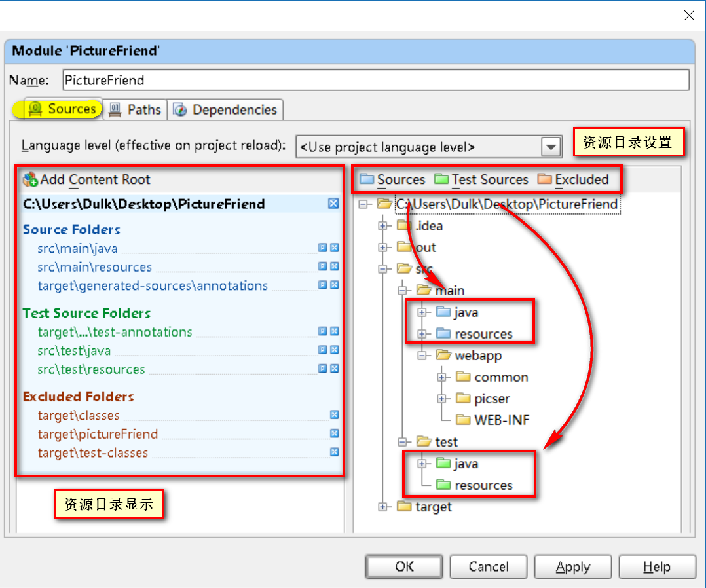Mark folder as Test Sources

coord(481,179)
